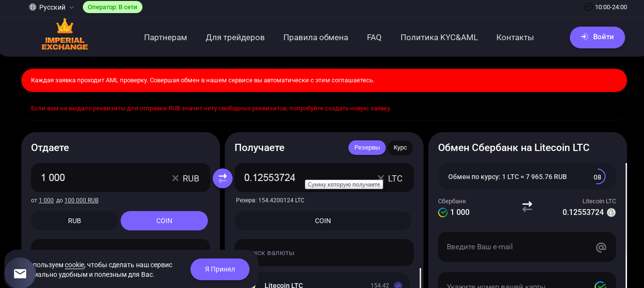This screenshot has width=644, height=288.
Task: Accept cookies with Я Принял button
Action: 220,269
